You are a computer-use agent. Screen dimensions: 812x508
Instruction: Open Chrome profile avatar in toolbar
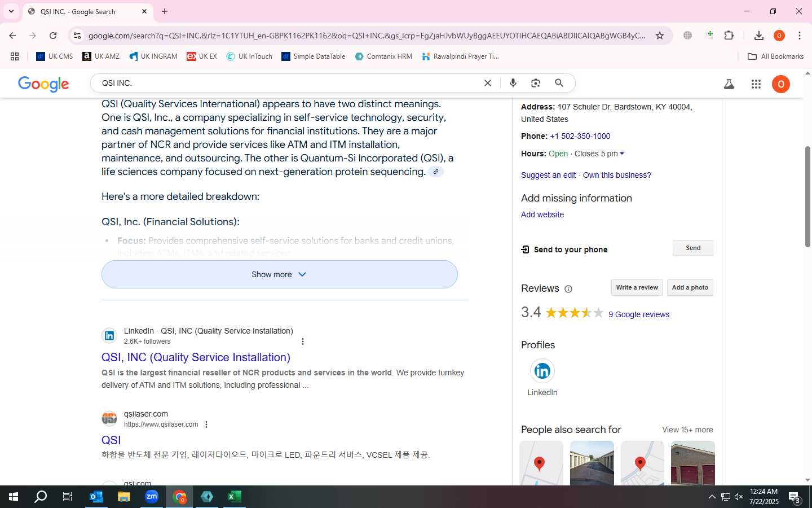[779, 36]
